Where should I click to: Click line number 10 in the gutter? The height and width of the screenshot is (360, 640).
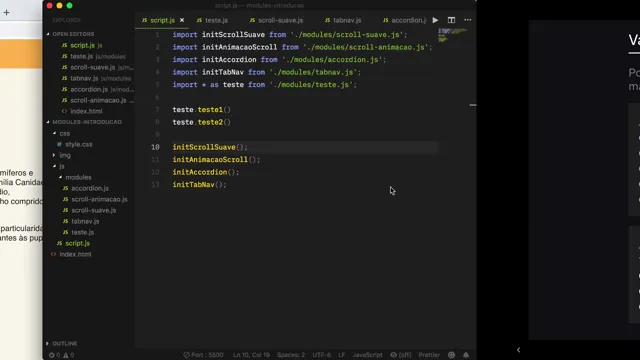[155, 147]
